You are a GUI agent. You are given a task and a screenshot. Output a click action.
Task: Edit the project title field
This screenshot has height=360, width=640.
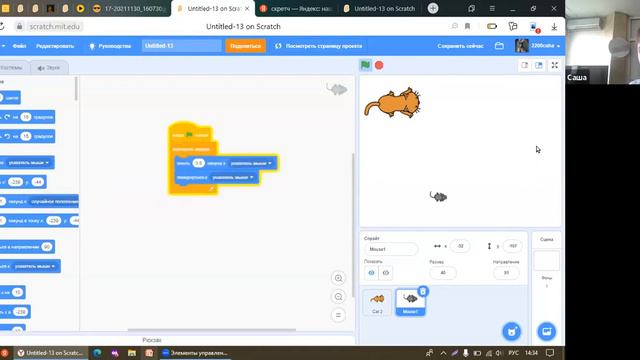[x=182, y=46]
